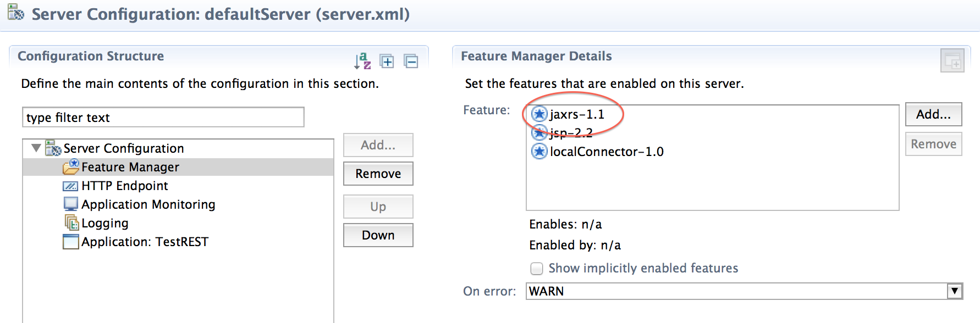The height and width of the screenshot is (323, 980).
Task: Click the server configuration icon in the title
Action: 15,12
